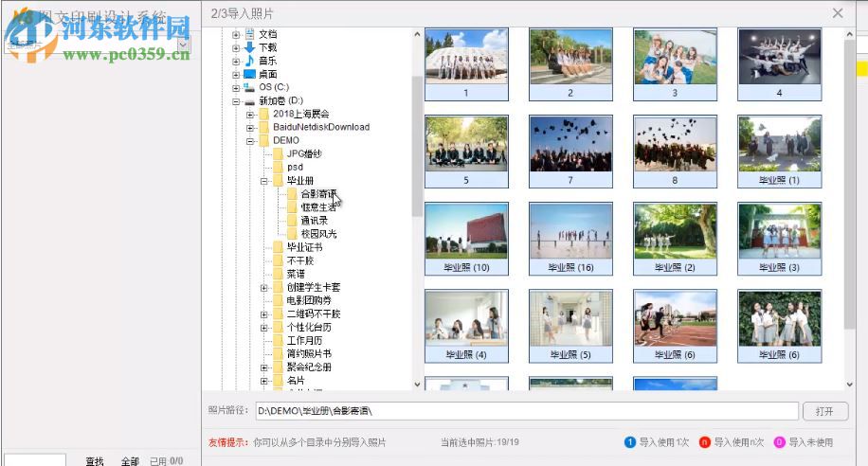Select the 个性化台历 folder

[x=309, y=327]
